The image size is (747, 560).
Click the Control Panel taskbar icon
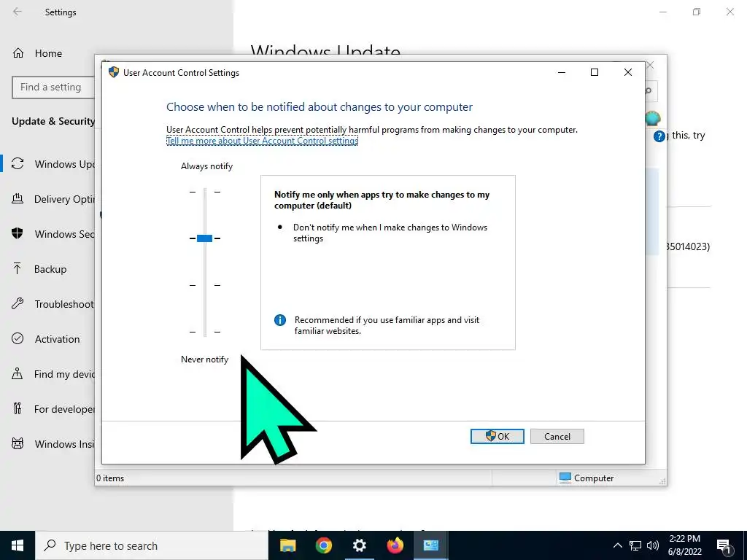click(430, 545)
